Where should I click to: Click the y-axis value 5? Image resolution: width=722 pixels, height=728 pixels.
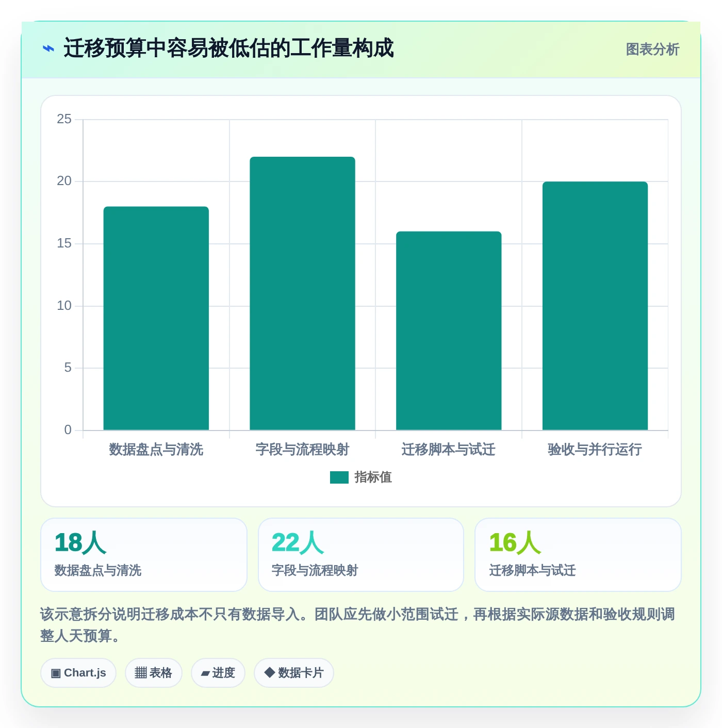coord(68,368)
